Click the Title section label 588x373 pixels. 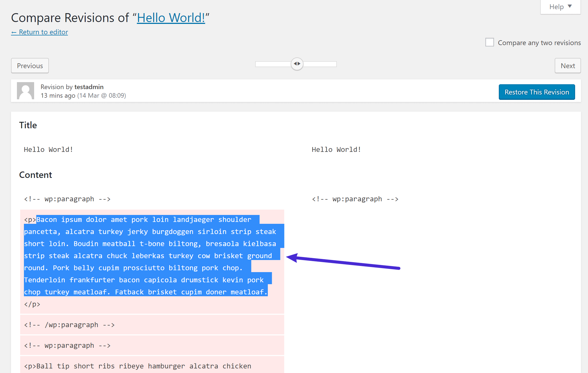[28, 125]
